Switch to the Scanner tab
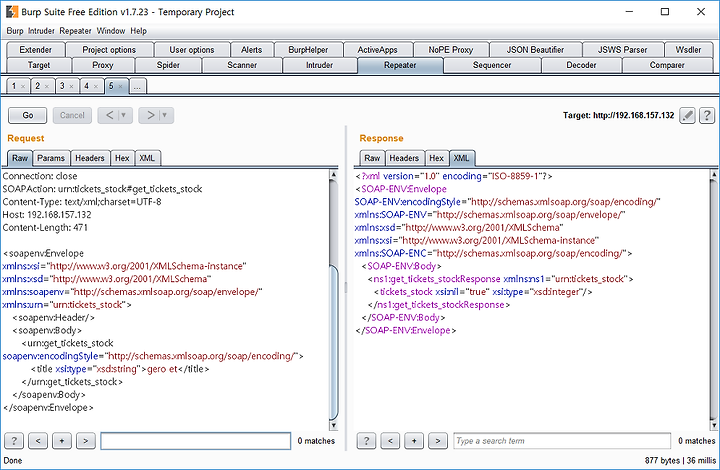This screenshot has height=470, width=720. click(x=242, y=65)
